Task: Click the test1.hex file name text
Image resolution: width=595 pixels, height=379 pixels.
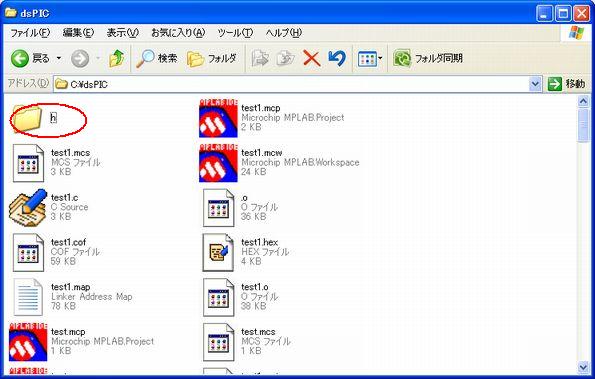Action: tap(260, 242)
